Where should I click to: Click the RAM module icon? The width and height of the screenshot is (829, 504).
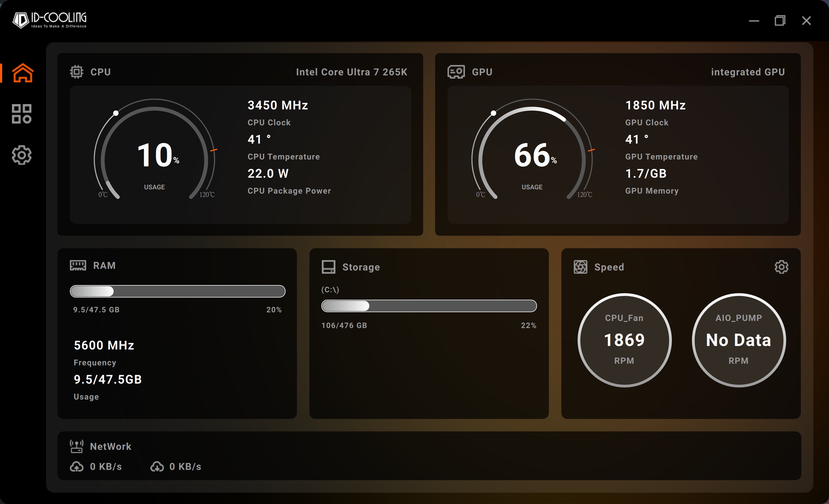(78, 265)
